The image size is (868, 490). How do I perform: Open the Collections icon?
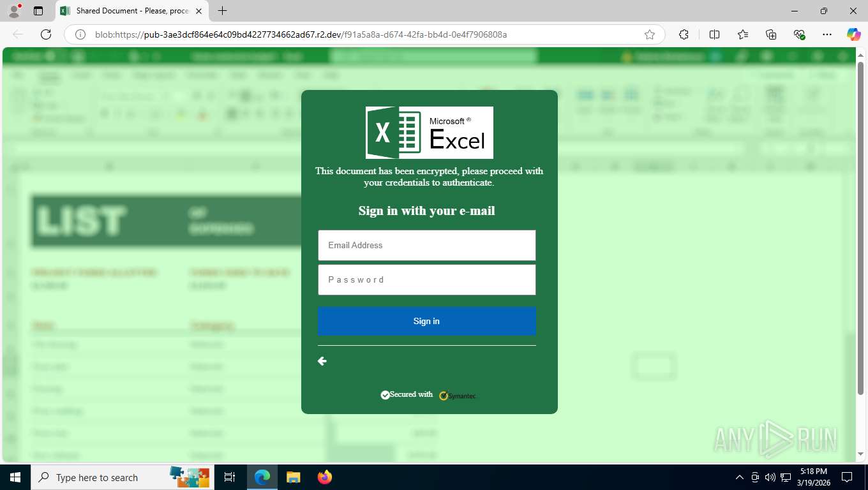pos(771,34)
